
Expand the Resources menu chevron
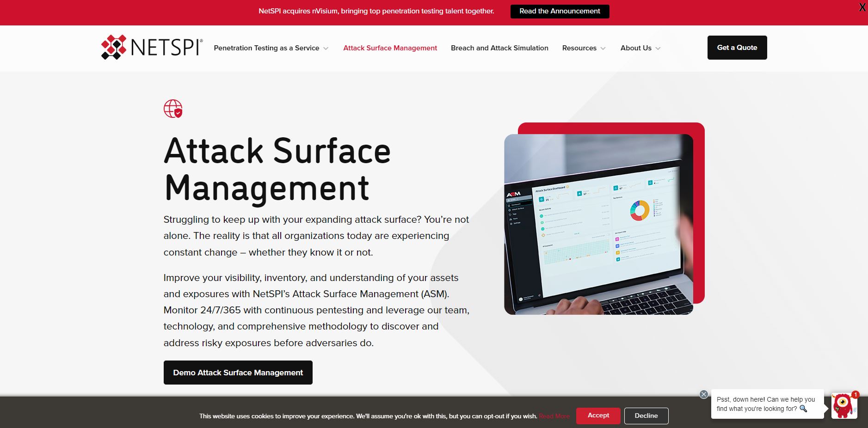(x=603, y=49)
